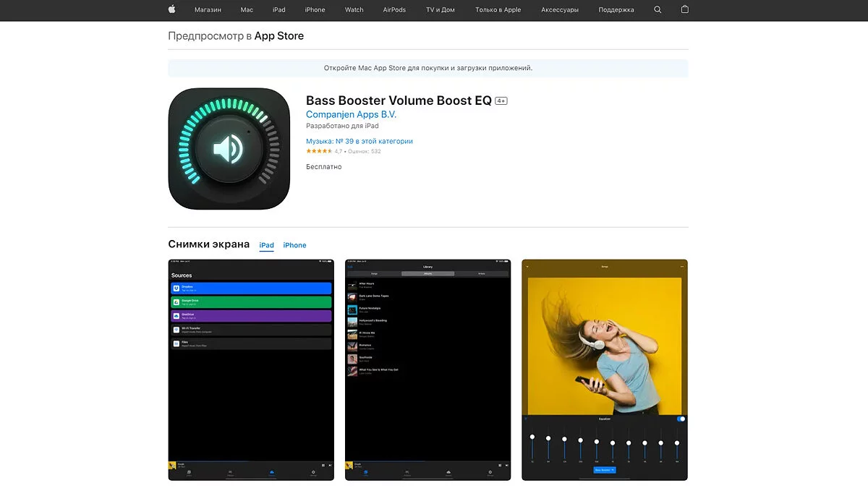The image size is (868, 488).
Task: Click the star rating icons
Action: click(x=319, y=151)
